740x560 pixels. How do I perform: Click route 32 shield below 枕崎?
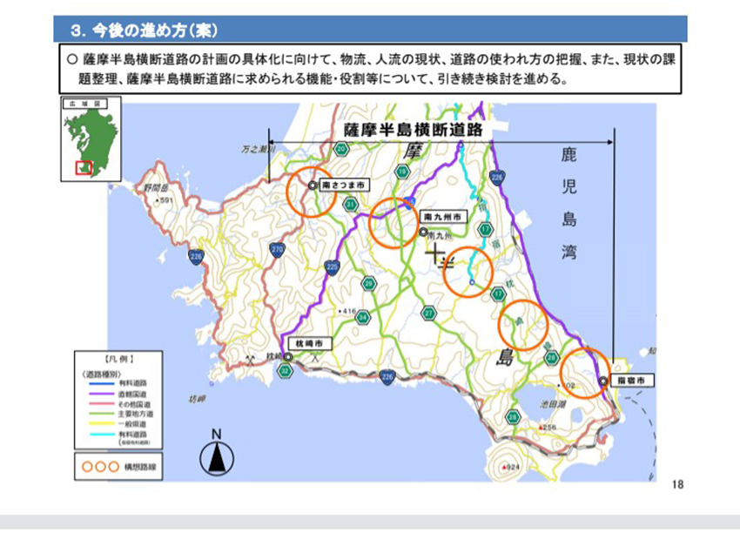tap(285, 371)
